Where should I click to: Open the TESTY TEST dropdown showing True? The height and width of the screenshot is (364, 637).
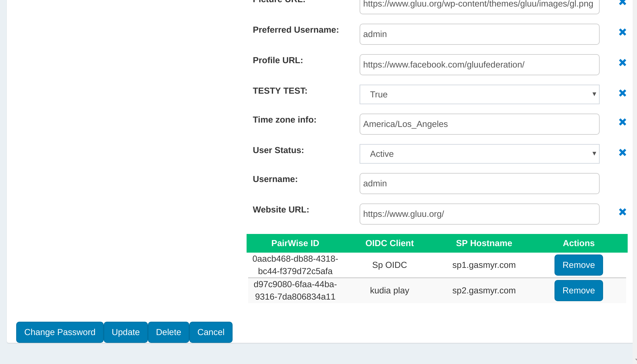[x=479, y=94]
